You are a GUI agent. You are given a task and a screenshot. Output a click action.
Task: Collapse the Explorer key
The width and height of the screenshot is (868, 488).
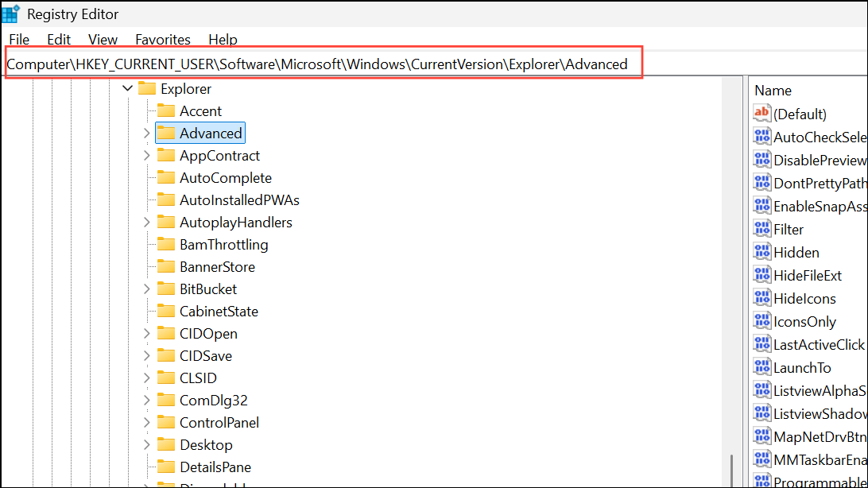(x=127, y=88)
